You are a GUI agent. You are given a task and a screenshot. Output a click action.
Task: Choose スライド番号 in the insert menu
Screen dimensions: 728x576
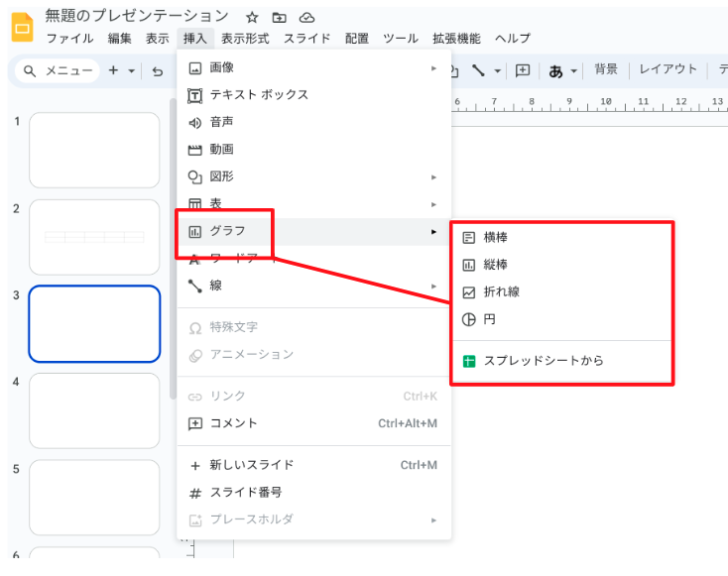pyautogui.click(x=313, y=493)
